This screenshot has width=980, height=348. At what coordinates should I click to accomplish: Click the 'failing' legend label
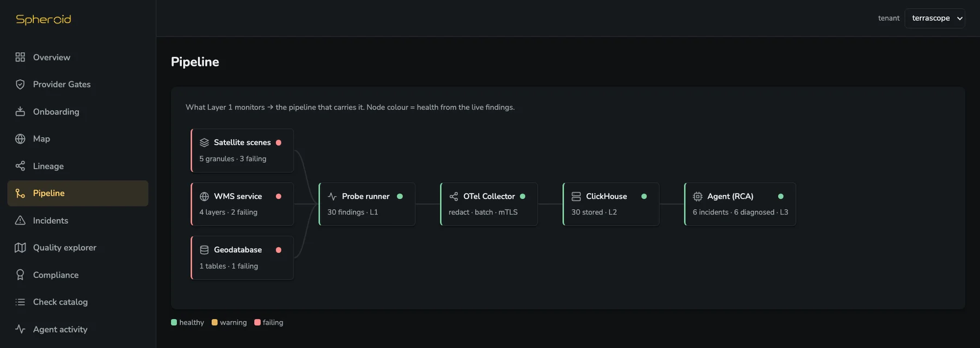tap(273, 322)
